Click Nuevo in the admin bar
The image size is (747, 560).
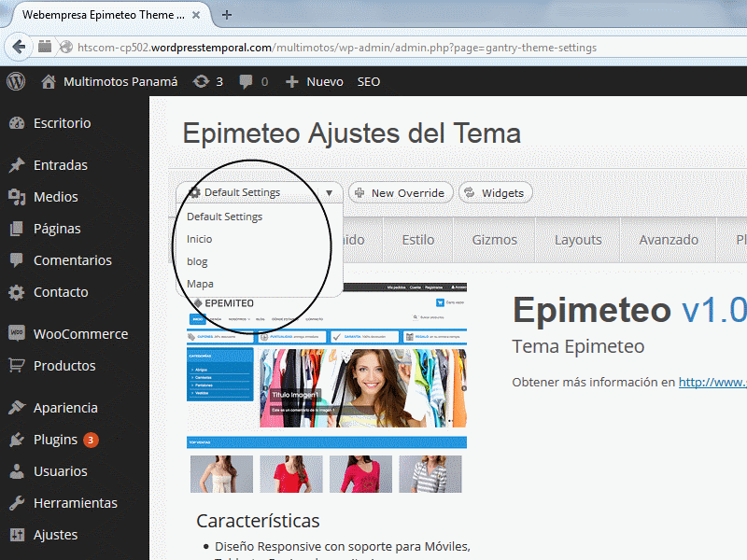(x=325, y=82)
